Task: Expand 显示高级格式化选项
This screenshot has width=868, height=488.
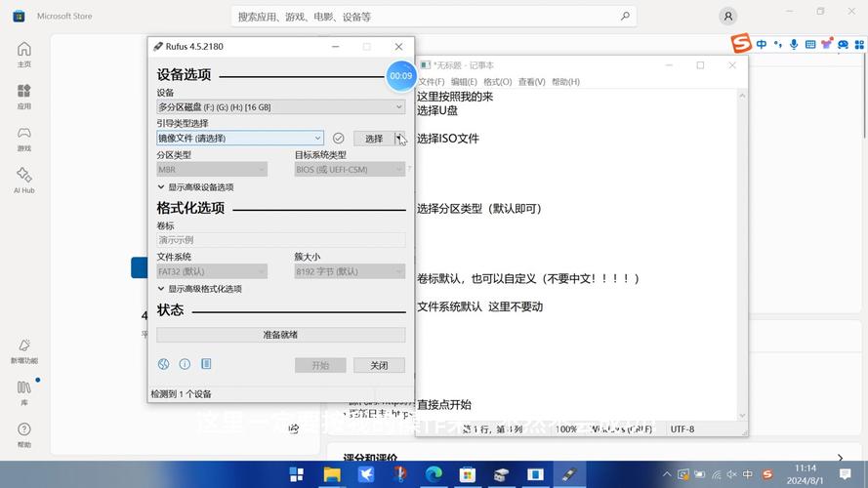Action: (x=200, y=289)
